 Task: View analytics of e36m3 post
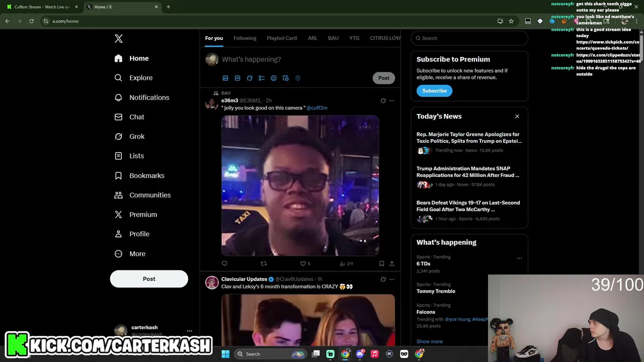click(x=346, y=263)
